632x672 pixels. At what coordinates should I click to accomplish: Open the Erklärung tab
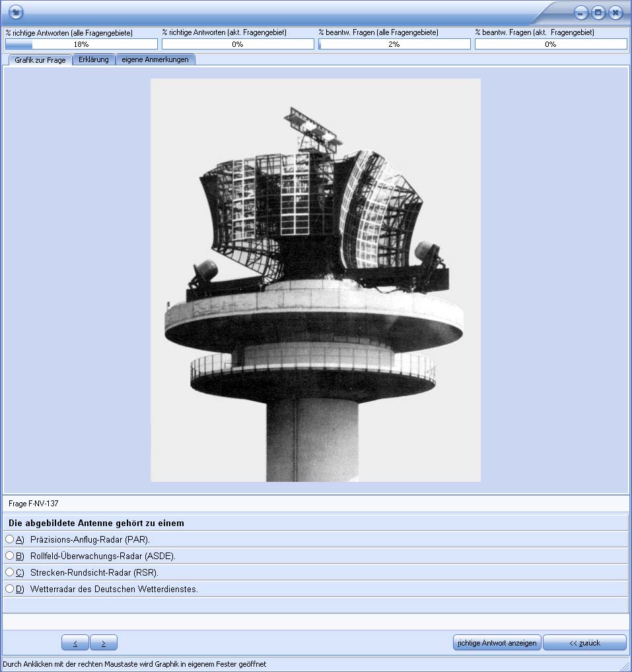[94, 59]
